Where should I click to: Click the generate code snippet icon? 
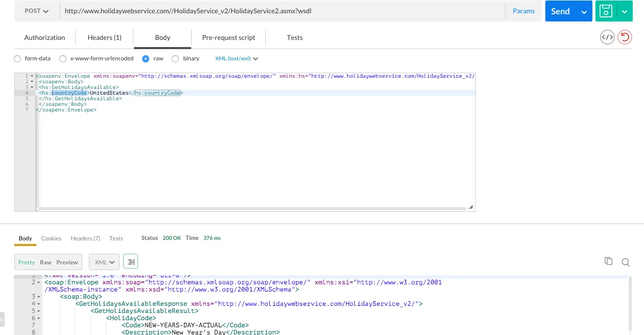[607, 37]
